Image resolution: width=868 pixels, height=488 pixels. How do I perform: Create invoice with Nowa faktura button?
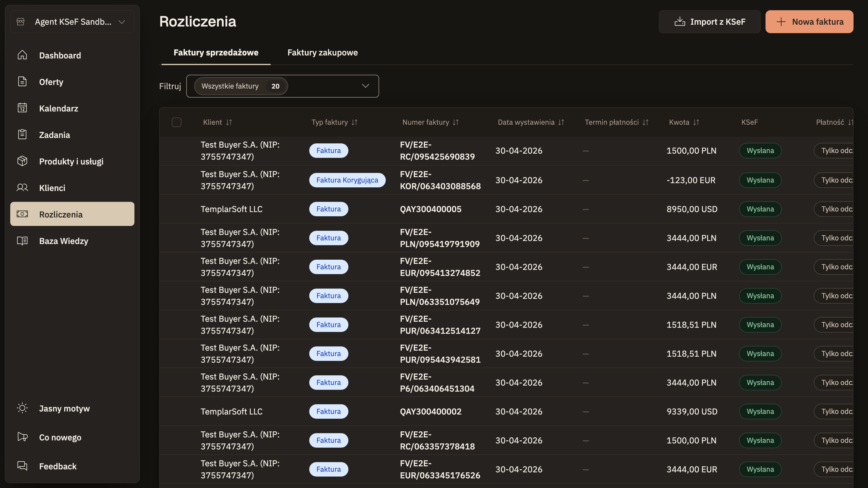coord(809,22)
